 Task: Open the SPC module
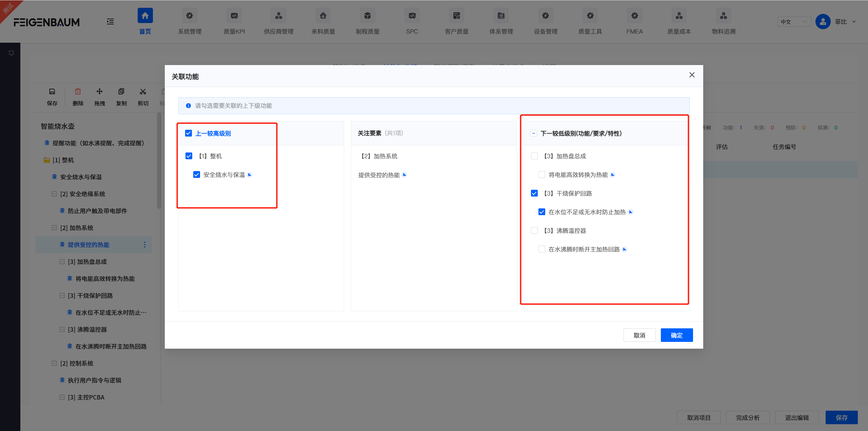coord(411,21)
